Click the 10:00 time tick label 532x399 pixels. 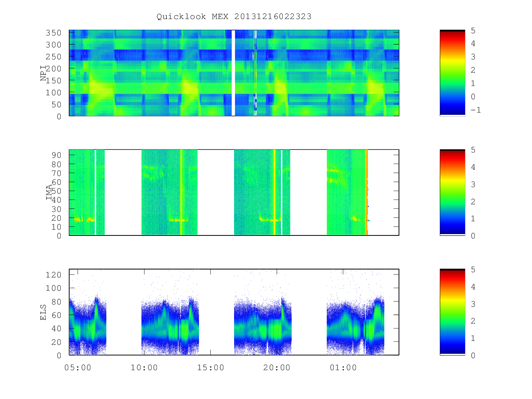144,368
